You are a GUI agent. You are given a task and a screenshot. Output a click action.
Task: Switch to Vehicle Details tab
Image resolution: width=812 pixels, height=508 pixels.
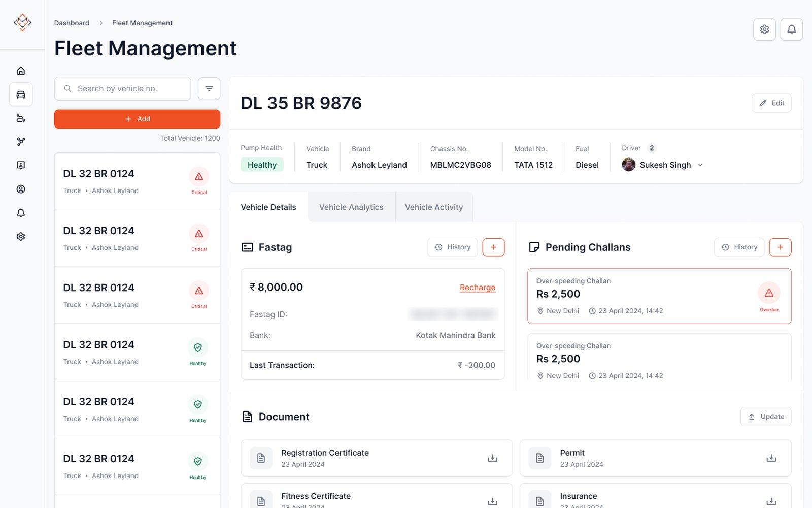click(x=268, y=207)
